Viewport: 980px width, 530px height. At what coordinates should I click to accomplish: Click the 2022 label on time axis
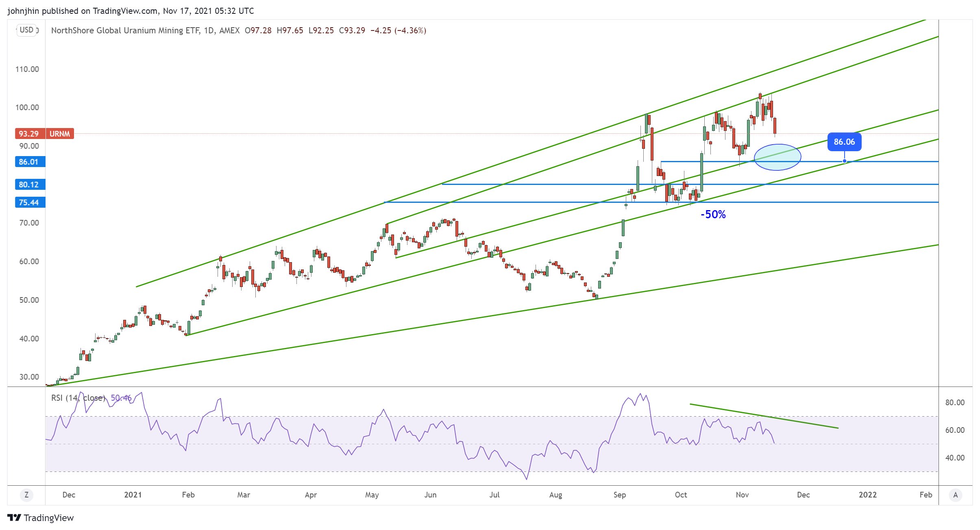pyautogui.click(x=867, y=495)
